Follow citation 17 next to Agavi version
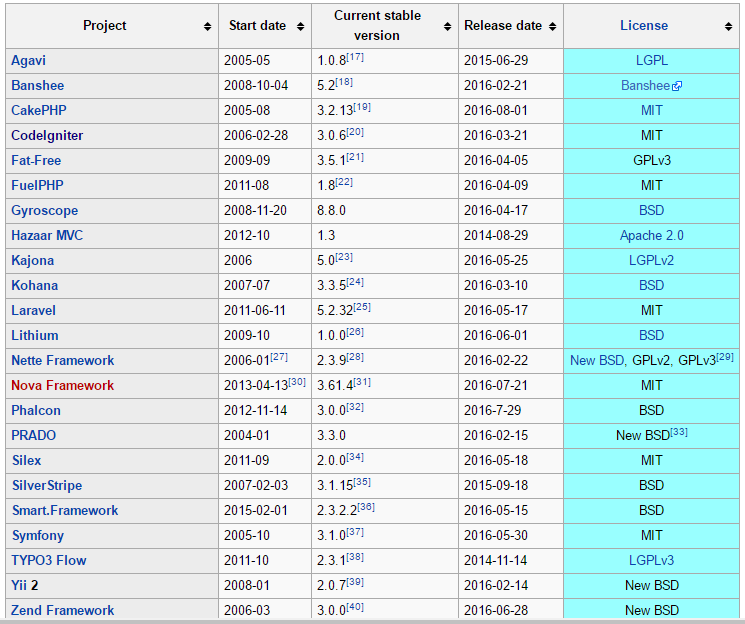The height and width of the screenshot is (624, 745). point(355,57)
